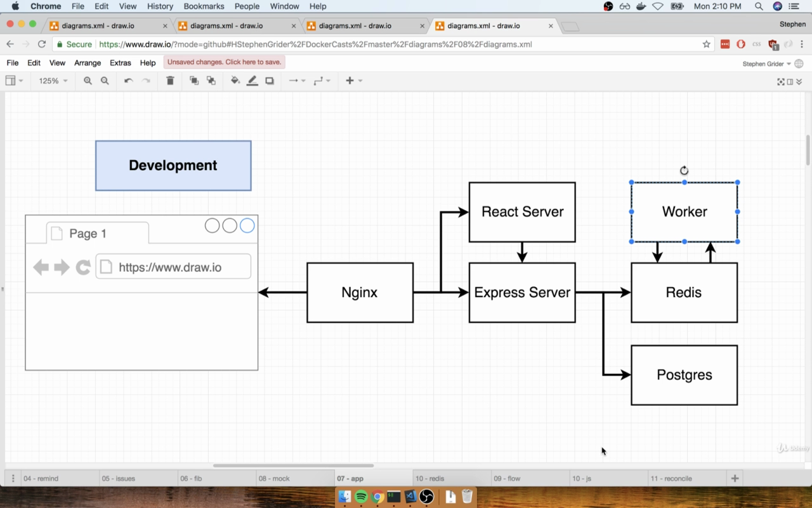Open the line color pencil tool
The image size is (812, 508).
pos(252,81)
